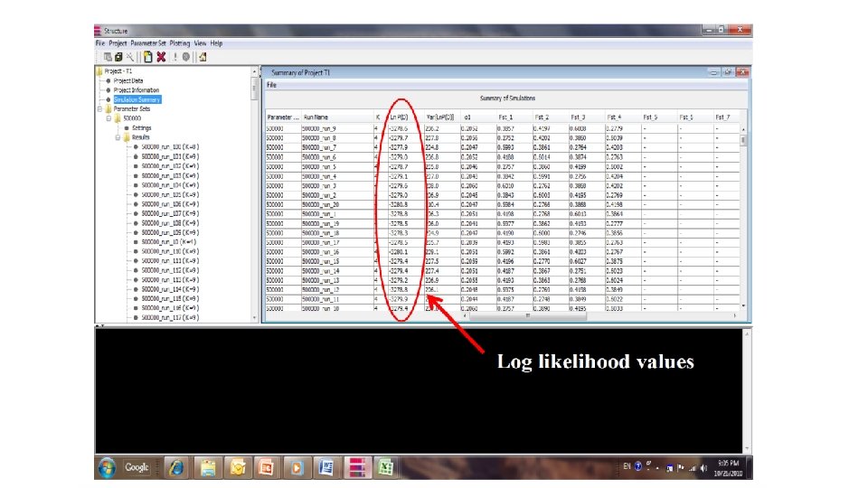
Task: Click the 500000_run_2 run name cell
Action: 337,195
